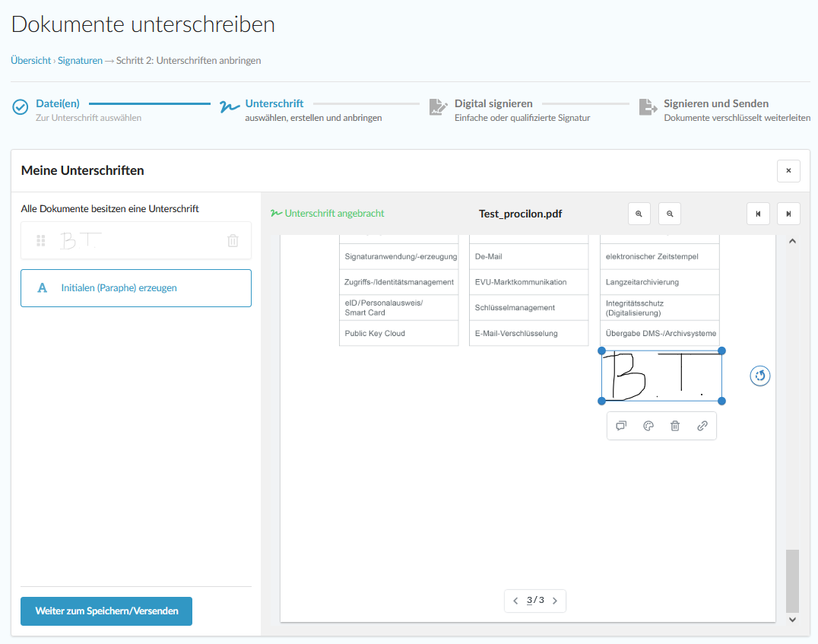Add a comment to the placed signature
This screenshot has width=818, height=644.
click(x=621, y=426)
